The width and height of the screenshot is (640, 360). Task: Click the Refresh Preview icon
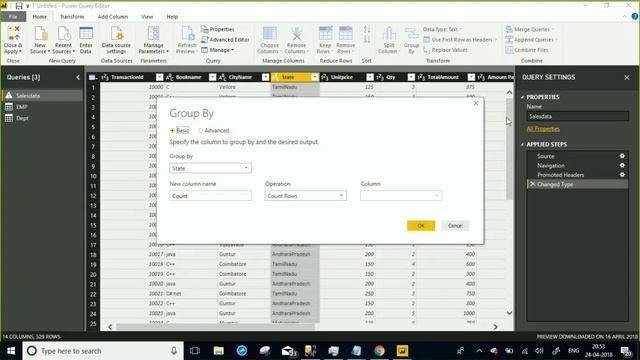[x=187, y=40]
